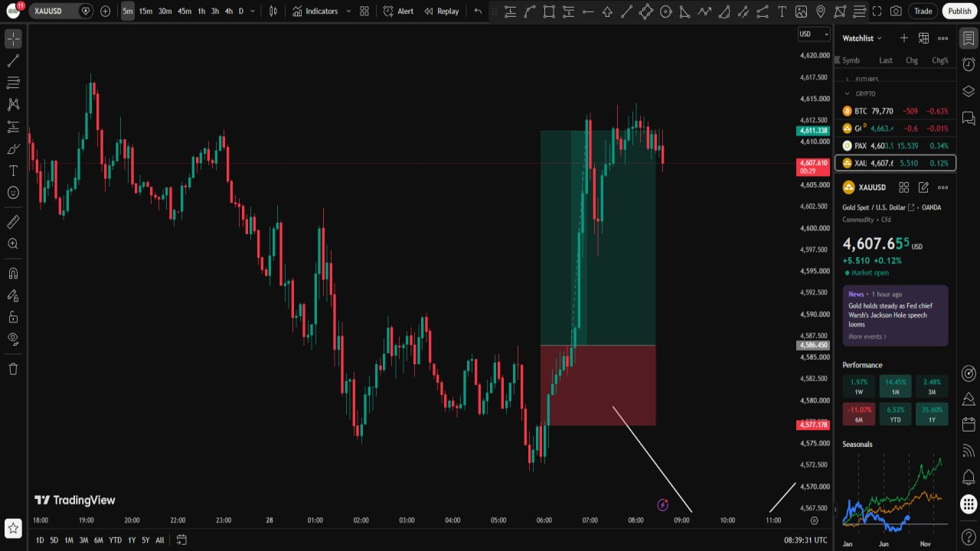Screen dimensions: 980x551
Task: Select the image insert tool in top toolbar
Action: pos(801,11)
